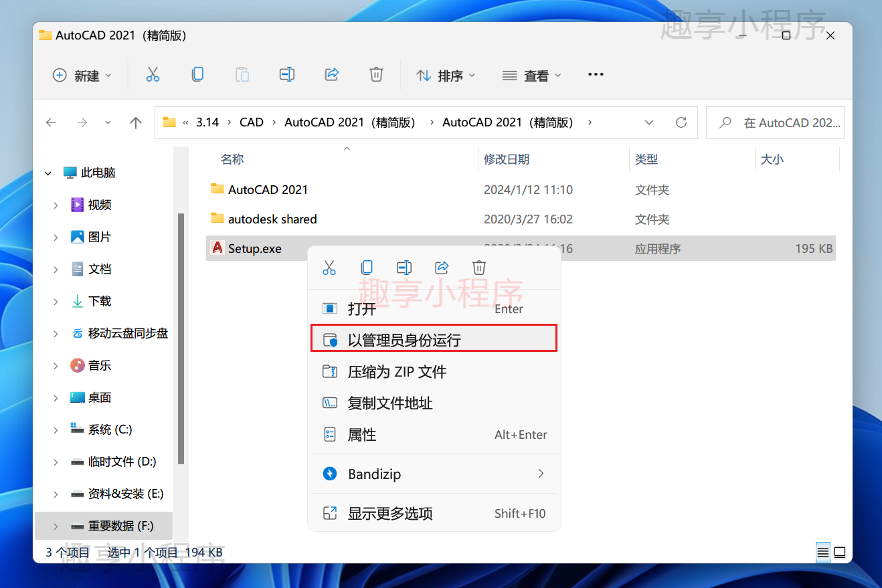Screen dimensions: 882x588
Task: Open the 排序 (Sort) dropdown
Action: click(446, 76)
